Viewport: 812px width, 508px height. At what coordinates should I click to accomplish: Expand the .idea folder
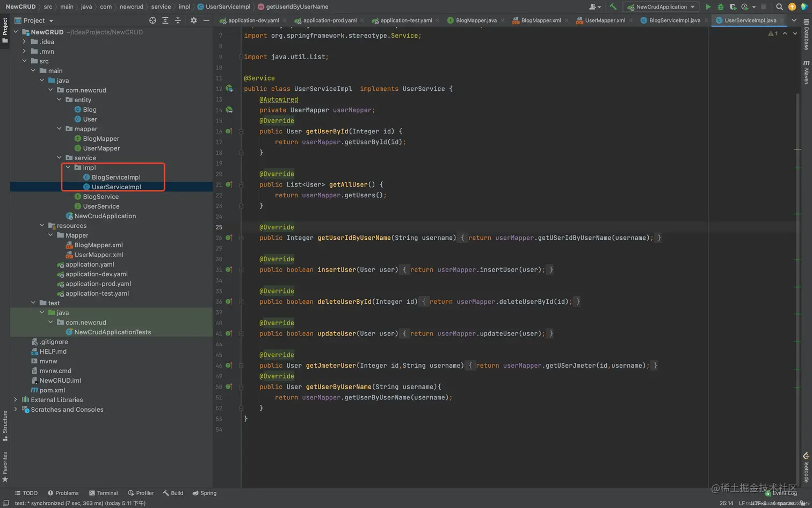pyautogui.click(x=24, y=41)
